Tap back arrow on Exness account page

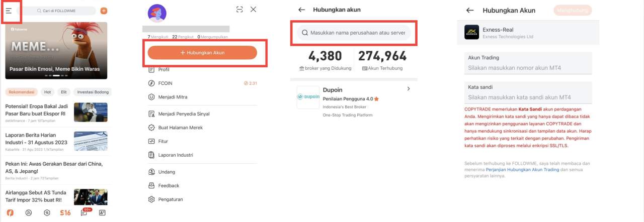470,10
